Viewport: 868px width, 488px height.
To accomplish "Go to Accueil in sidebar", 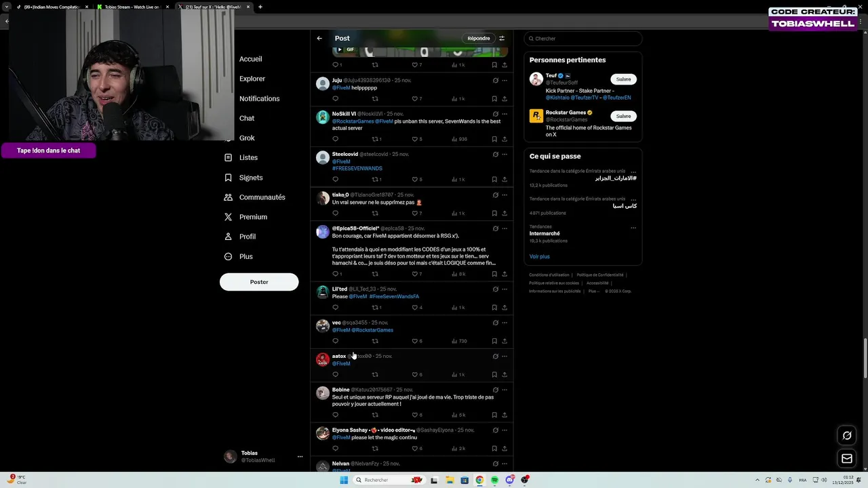I will 250,59.
